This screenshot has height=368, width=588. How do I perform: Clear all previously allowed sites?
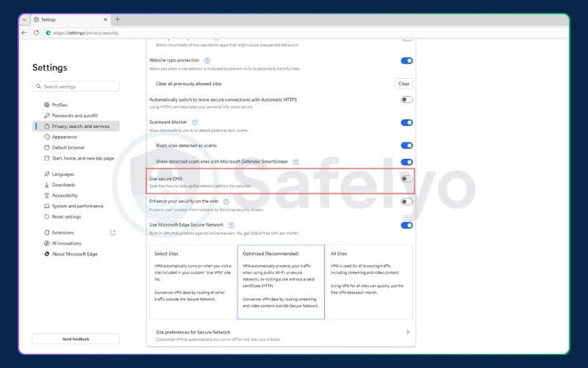point(404,84)
